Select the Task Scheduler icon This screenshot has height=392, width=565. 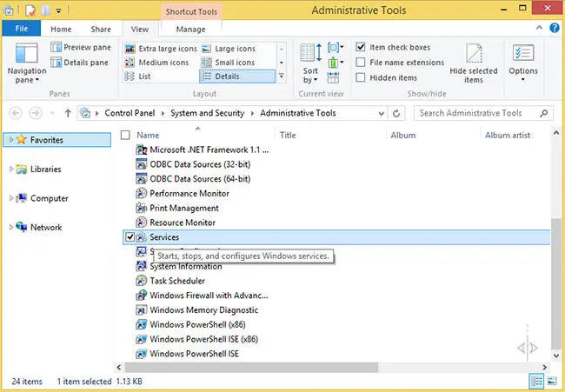coord(141,281)
